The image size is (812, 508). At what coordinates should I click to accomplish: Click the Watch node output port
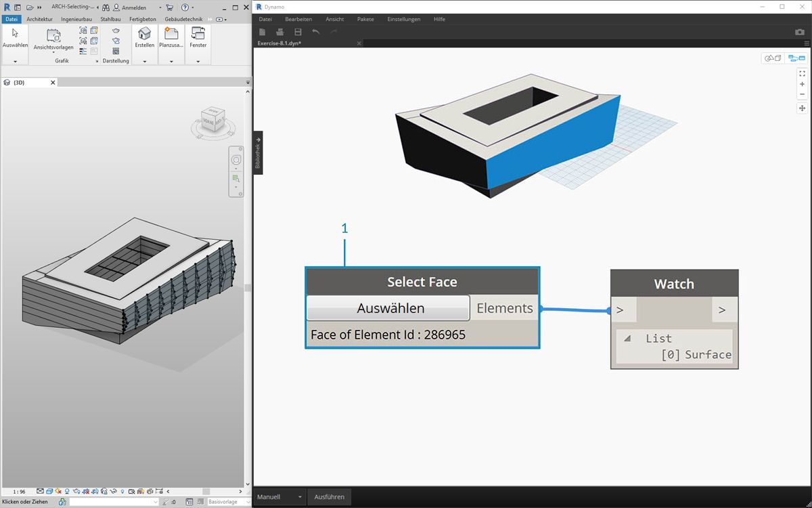coord(724,310)
